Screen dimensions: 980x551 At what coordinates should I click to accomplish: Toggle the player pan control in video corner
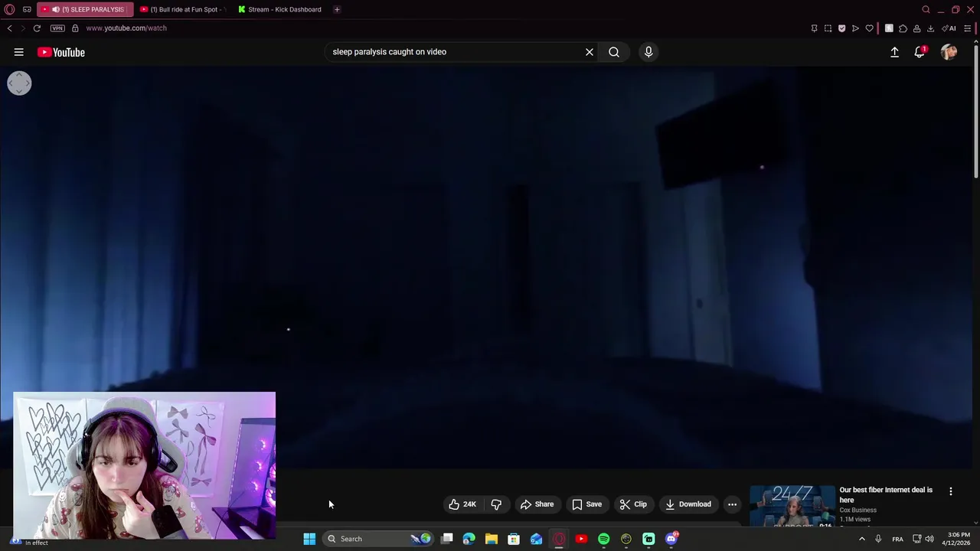pyautogui.click(x=19, y=83)
